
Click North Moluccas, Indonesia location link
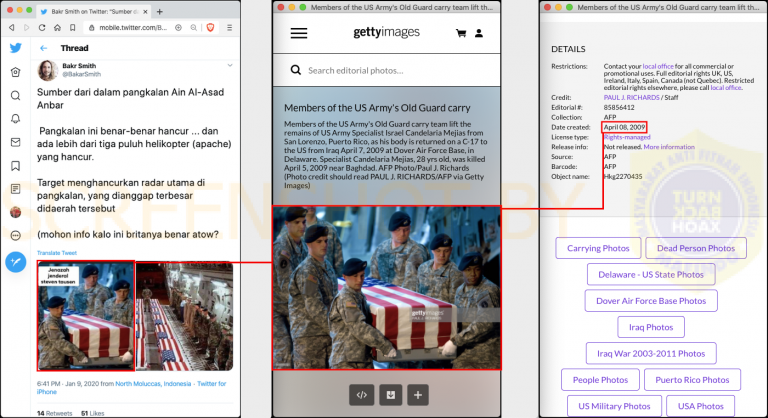click(x=153, y=384)
